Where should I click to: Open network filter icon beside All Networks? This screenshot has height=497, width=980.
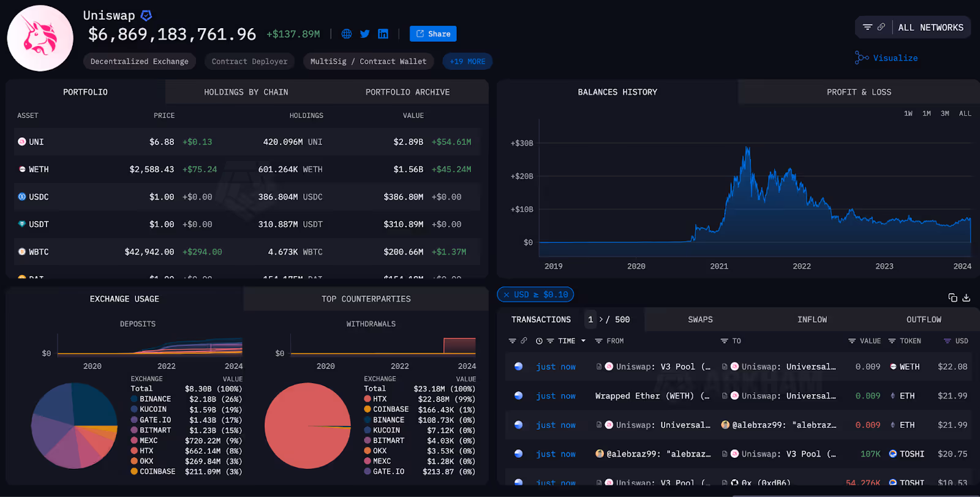coord(867,27)
